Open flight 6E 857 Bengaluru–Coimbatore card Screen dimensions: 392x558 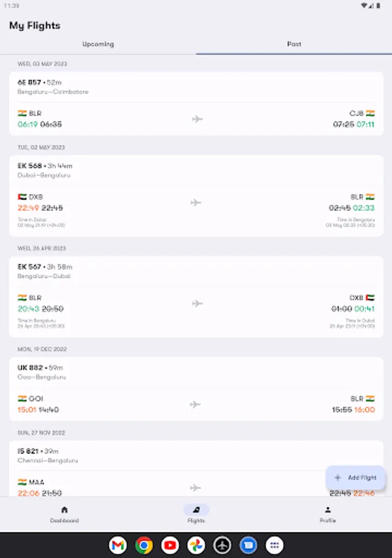[x=196, y=104]
